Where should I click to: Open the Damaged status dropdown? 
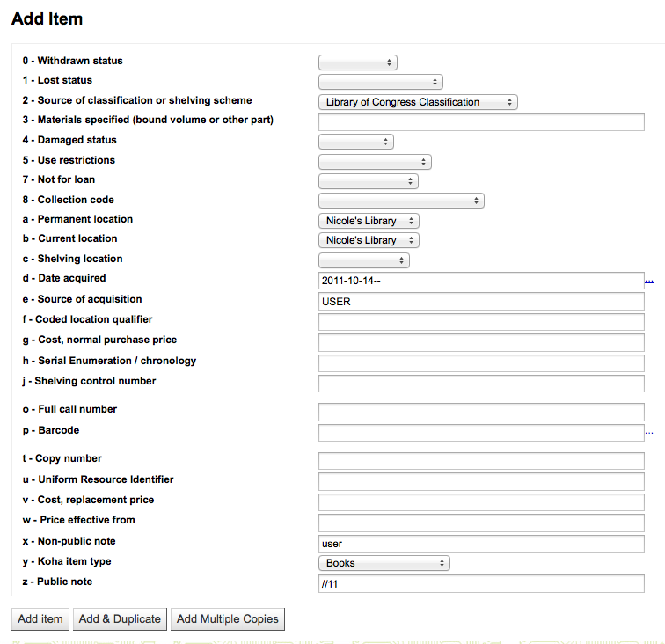click(x=356, y=142)
